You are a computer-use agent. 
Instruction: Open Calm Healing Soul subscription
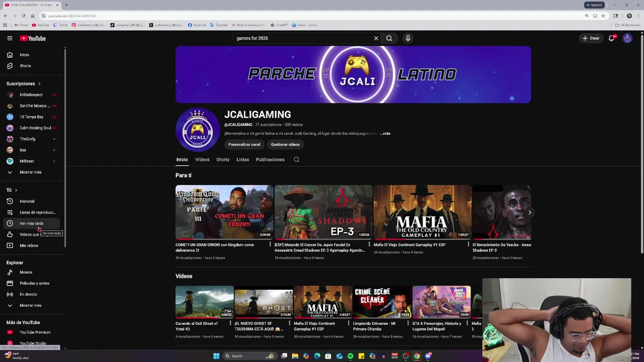(x=32, y=128)
